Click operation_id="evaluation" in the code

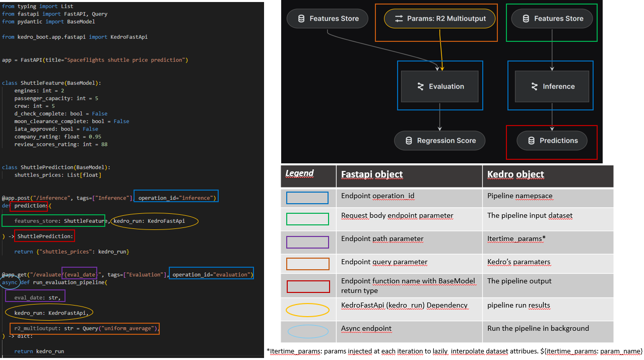click(211, 274)
